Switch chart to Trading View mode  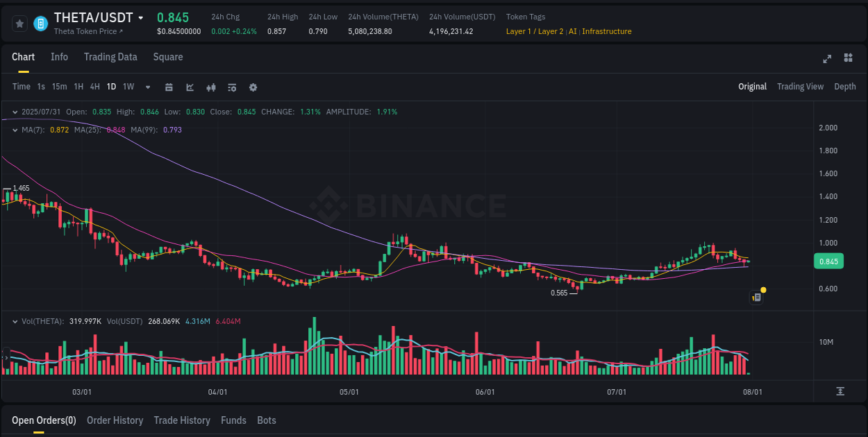pyautogui.click(x=800, y=87)
